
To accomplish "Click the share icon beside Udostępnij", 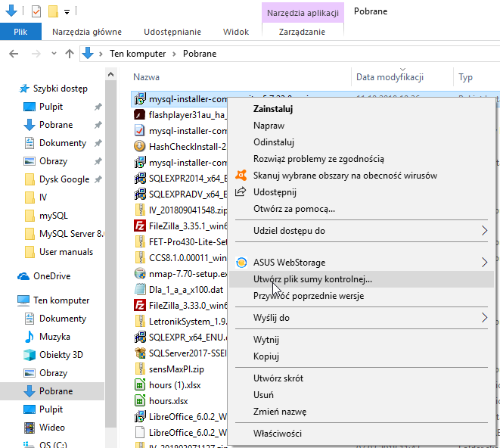I will (x=241, y=191).
